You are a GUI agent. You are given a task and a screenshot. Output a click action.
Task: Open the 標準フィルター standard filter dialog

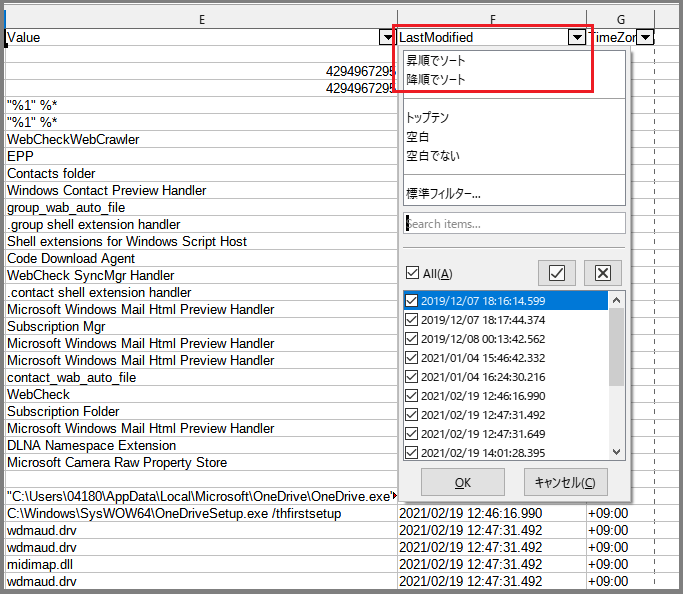coord(443,193)
